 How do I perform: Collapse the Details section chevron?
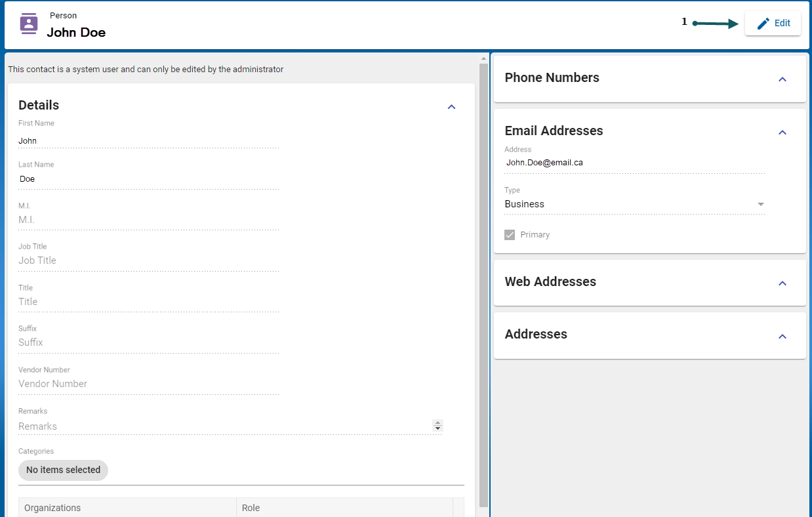point(451,107)
